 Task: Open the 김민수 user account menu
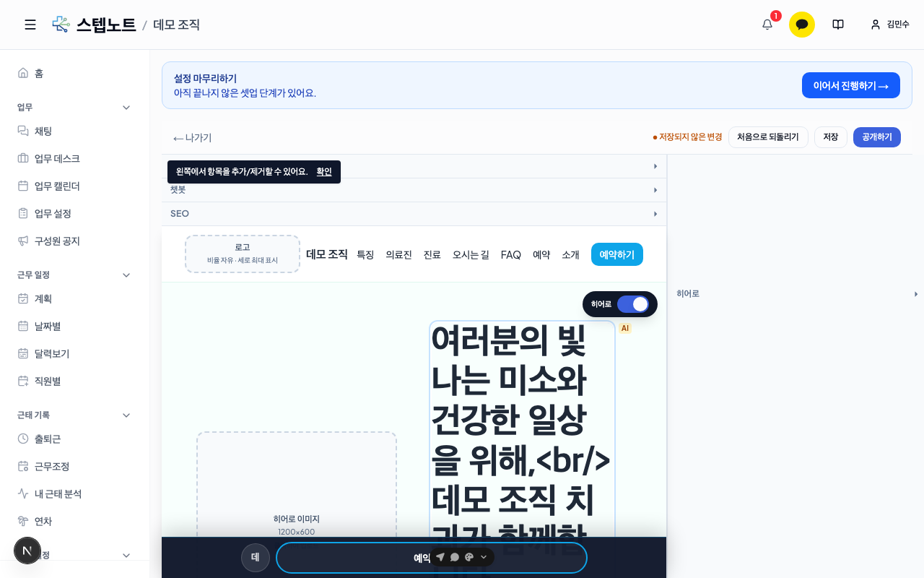tap(890, 25)
